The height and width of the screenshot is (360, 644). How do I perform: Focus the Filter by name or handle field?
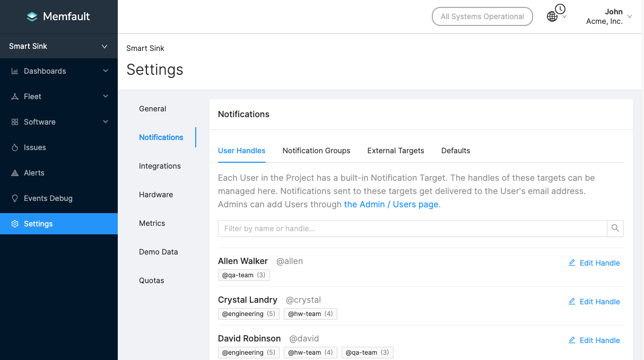tap(412, 229)
